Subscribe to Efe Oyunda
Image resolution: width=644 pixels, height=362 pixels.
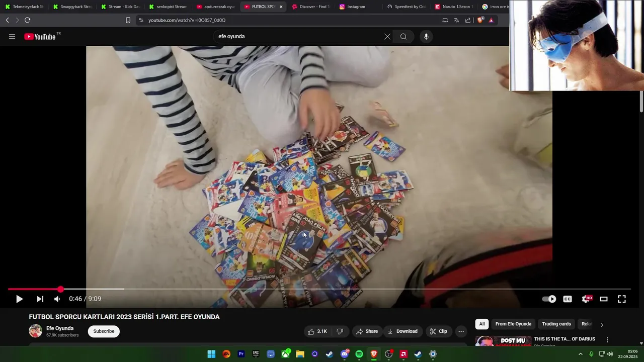pyautogui.click(x=104, y=331)
